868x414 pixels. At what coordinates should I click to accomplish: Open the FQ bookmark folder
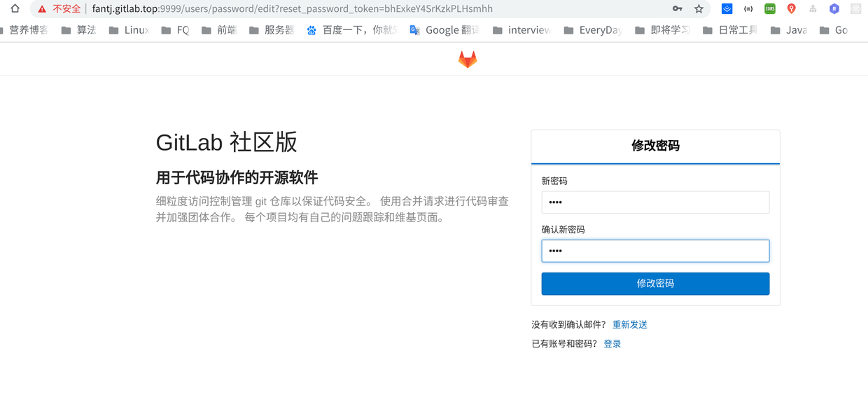pos(175,30)
